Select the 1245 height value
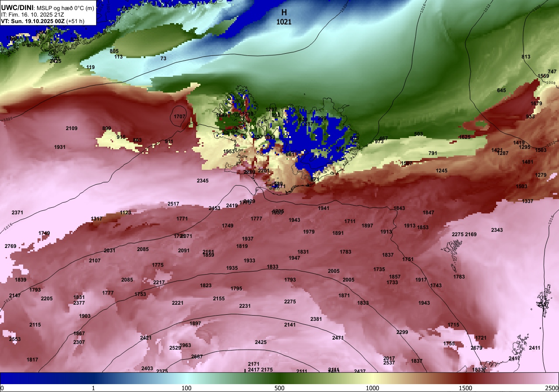The width and height of the screenshot is (559, 392). [442, 171]
